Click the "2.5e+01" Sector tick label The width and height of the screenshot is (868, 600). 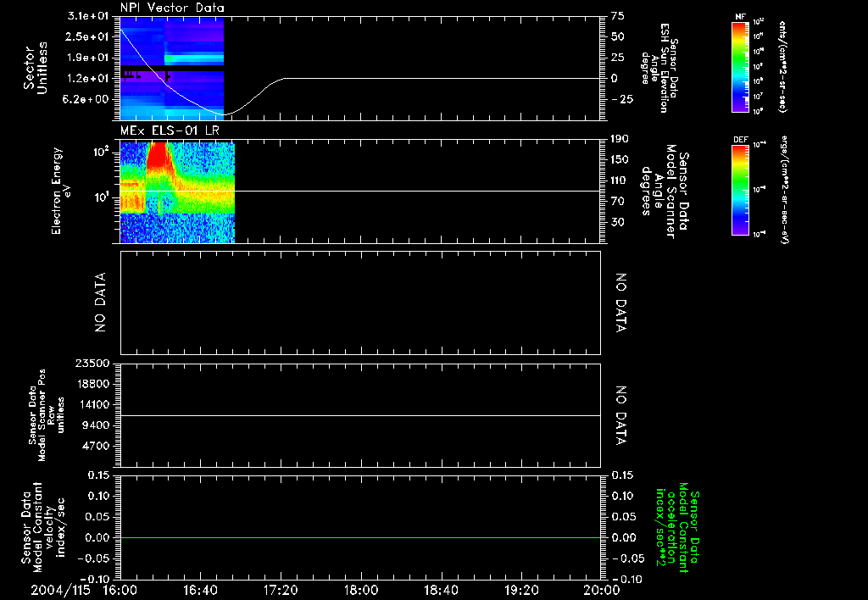click(88, 36)
